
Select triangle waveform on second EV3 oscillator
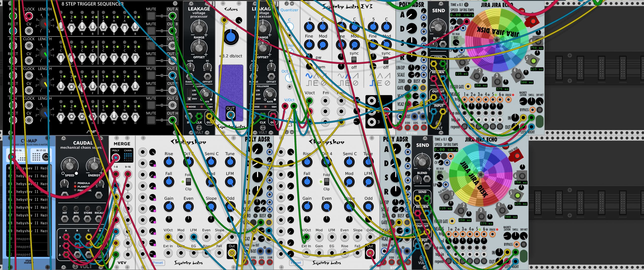[x=348, y=76]
